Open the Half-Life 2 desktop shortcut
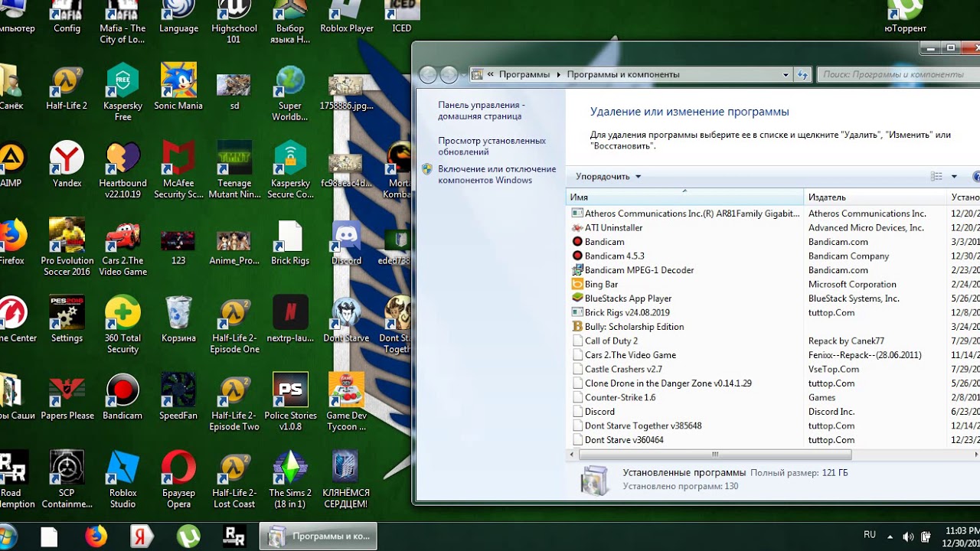 67,89
